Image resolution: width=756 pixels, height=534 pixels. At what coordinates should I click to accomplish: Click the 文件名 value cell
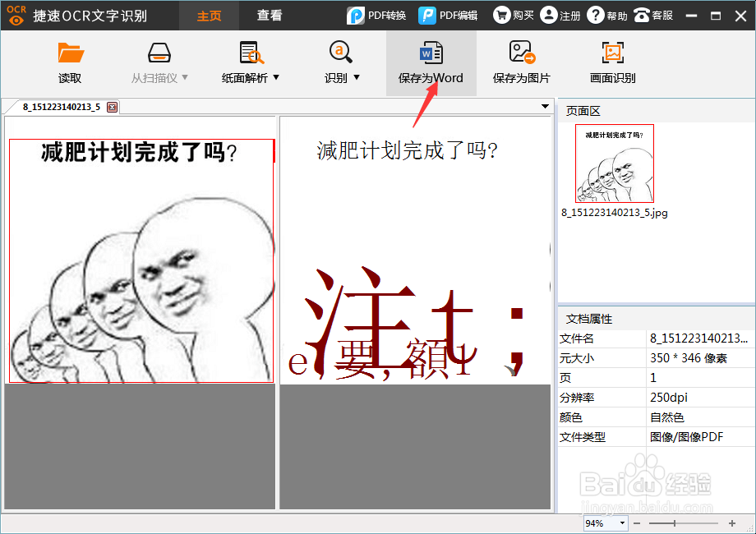[700, 338]
